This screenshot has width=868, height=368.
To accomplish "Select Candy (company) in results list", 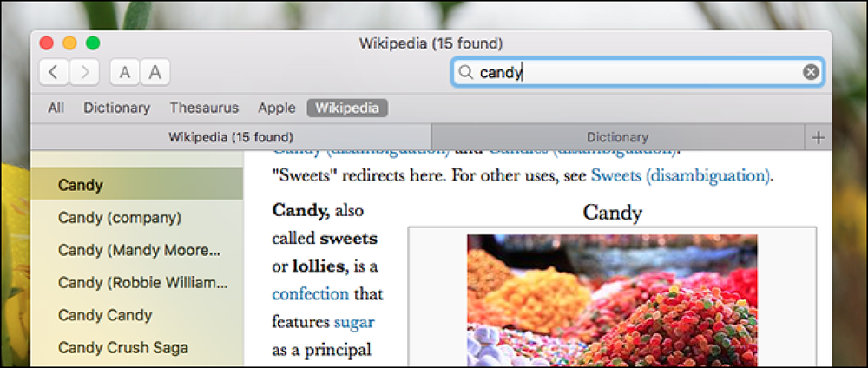I will click(137, 218).
